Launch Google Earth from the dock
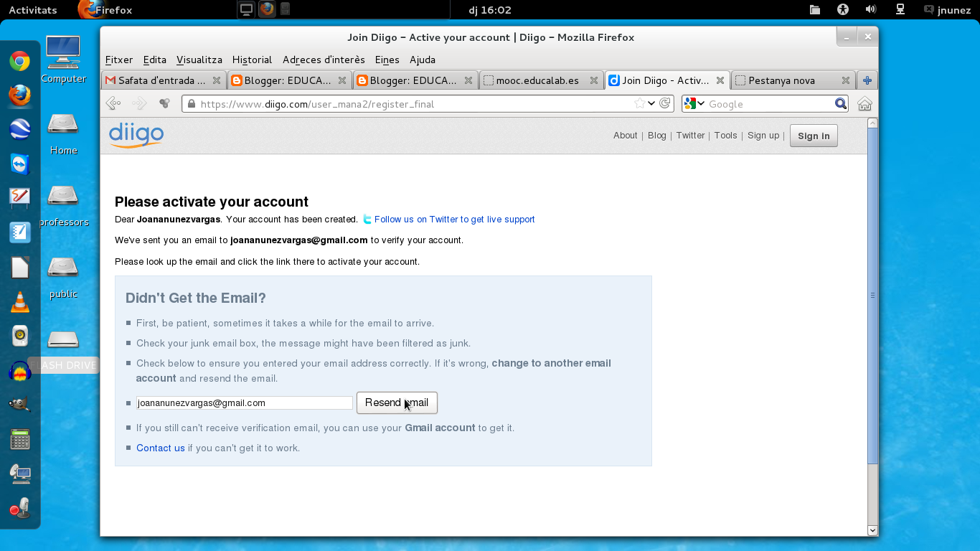980x551 pixels. (19, 130)
